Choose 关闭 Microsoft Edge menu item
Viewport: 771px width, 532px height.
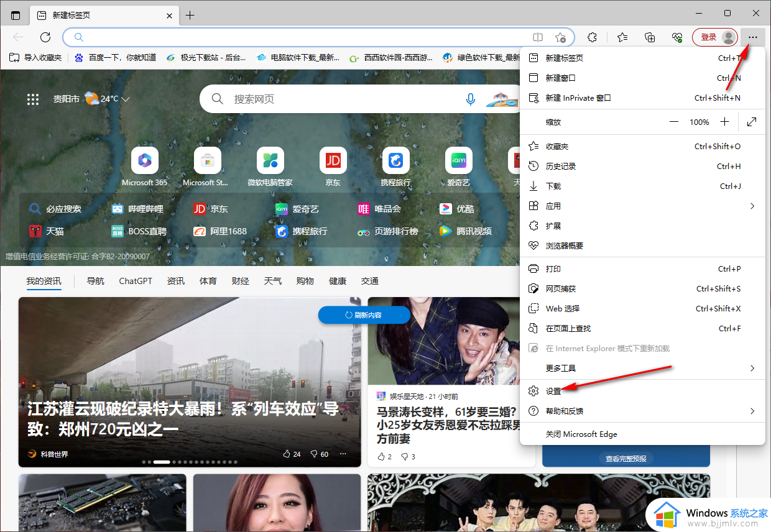coord(642,434)
